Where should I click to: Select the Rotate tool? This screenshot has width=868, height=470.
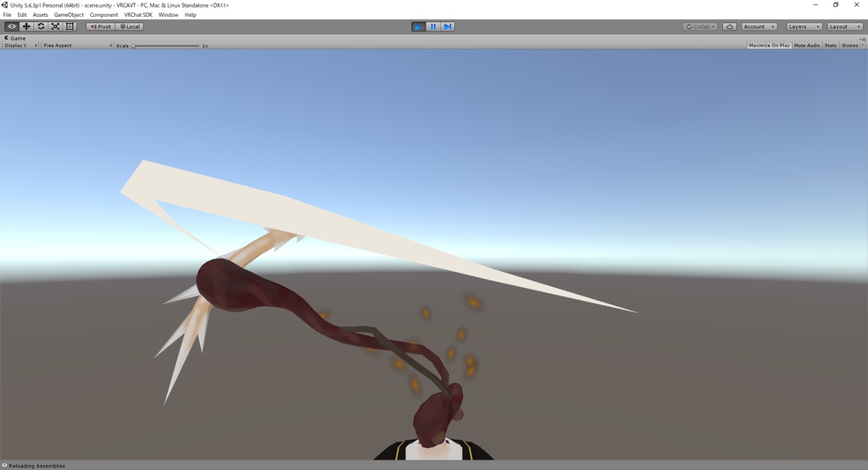[x=41, y=26]
